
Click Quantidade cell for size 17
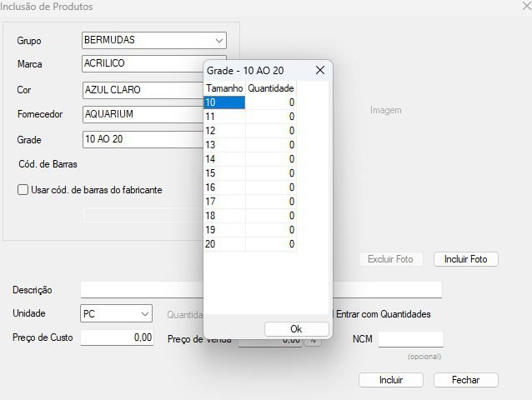click(271, 202)
